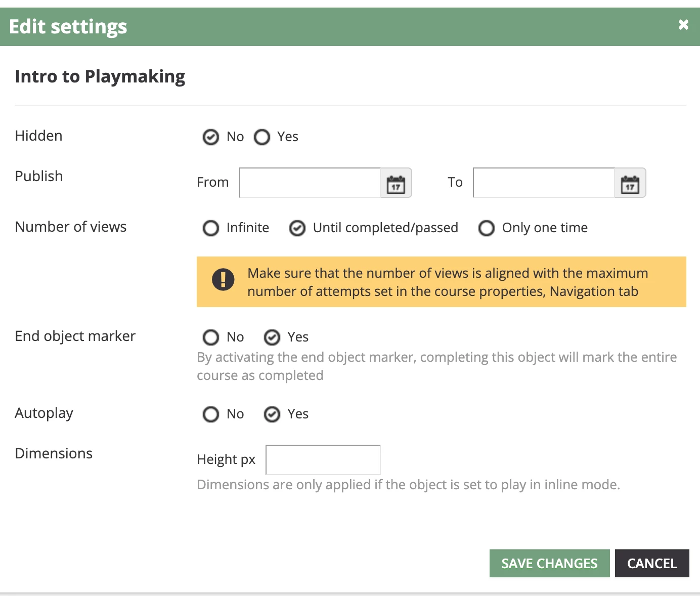The width and height of the screenshot is (700, 596).
Task: Set Hidden to No
Action: [211, 137]
